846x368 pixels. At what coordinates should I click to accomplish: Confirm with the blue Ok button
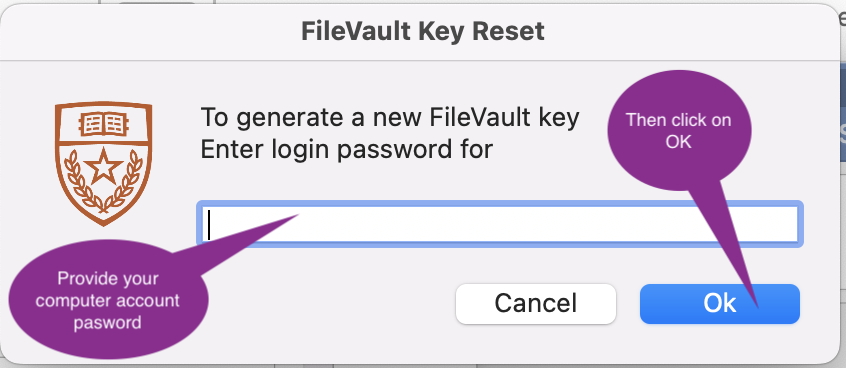pyautogui.click(x=720, y=304)
